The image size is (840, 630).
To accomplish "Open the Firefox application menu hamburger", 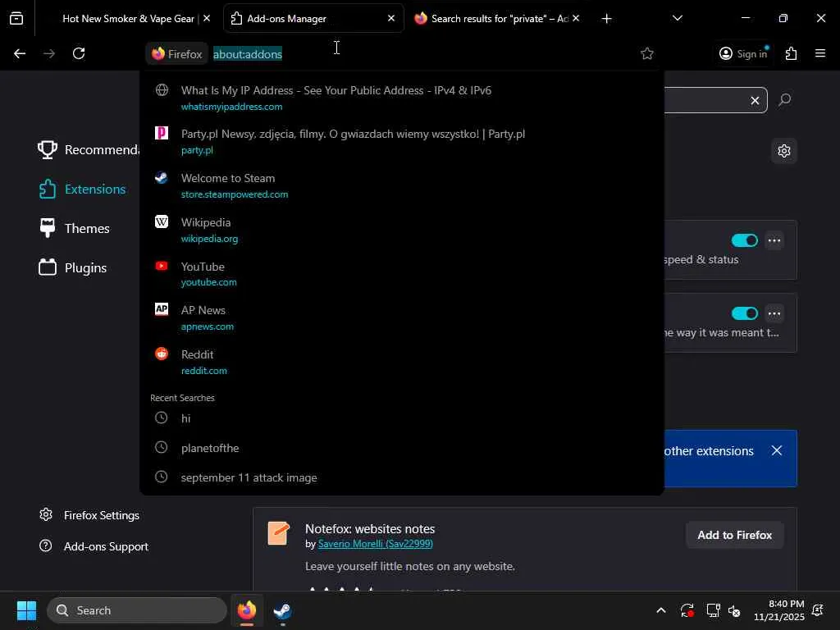I will click(820, 53).
